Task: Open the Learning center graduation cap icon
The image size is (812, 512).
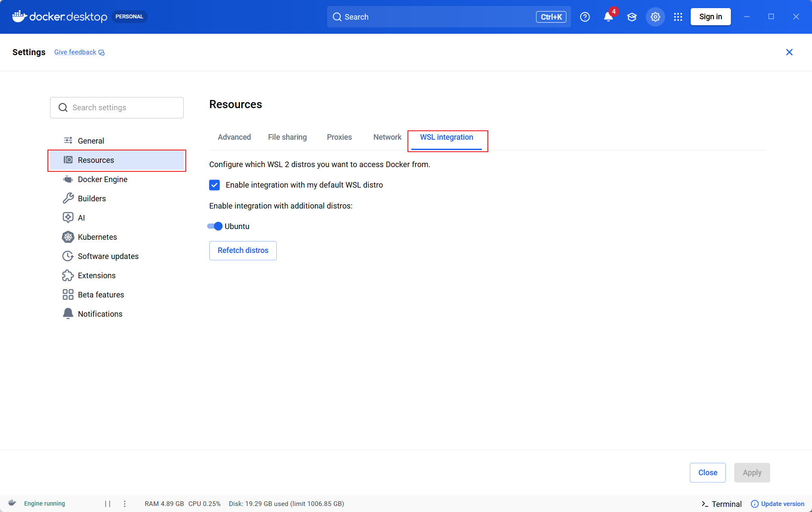Action: [632, 17]
